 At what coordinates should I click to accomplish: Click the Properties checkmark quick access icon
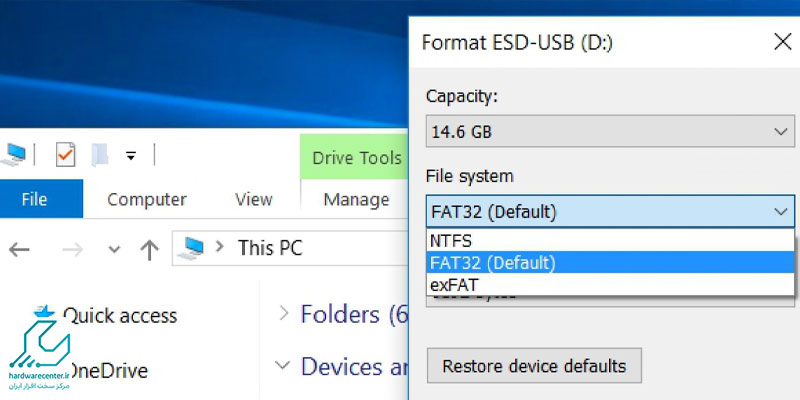pyautogui.click(x=66, y=155)
